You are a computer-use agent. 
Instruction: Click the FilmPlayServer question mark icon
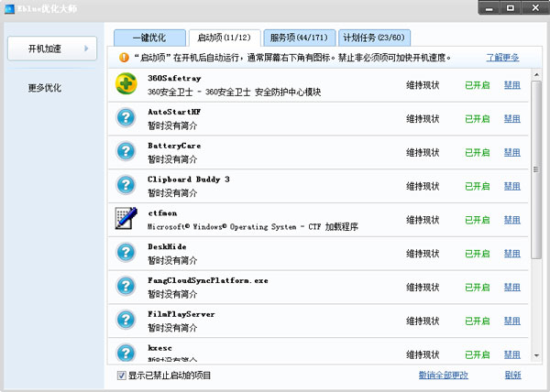(x=126, y=320)
